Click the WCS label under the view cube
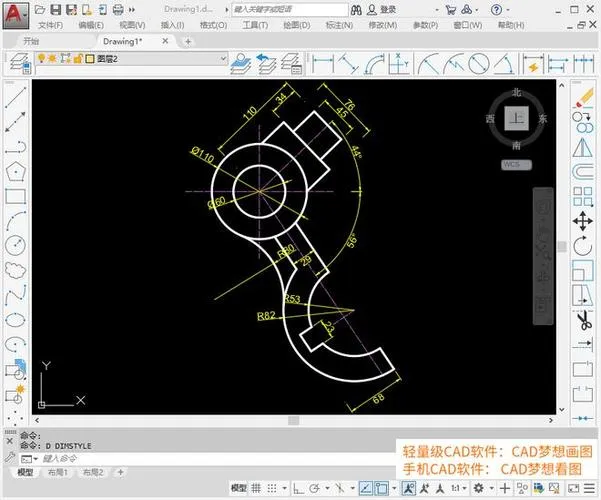Viewport: 601px width, 500px height. pos(512,164)
